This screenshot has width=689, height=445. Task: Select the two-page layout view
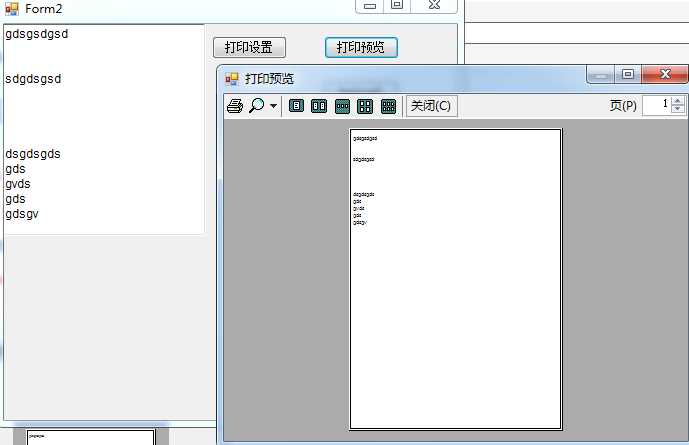tap(319, 106)
